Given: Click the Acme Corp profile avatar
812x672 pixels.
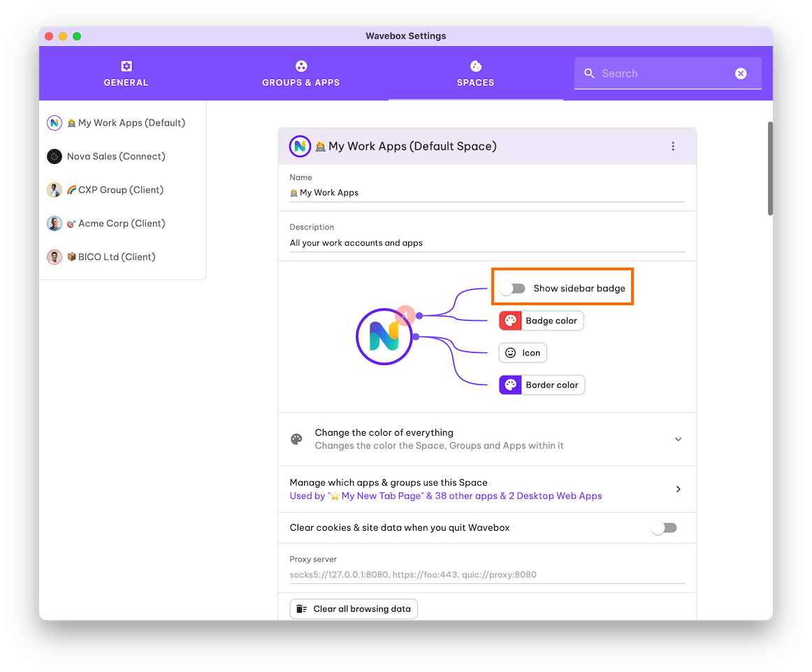Looking at the screenshot, I should coord(55,224).
